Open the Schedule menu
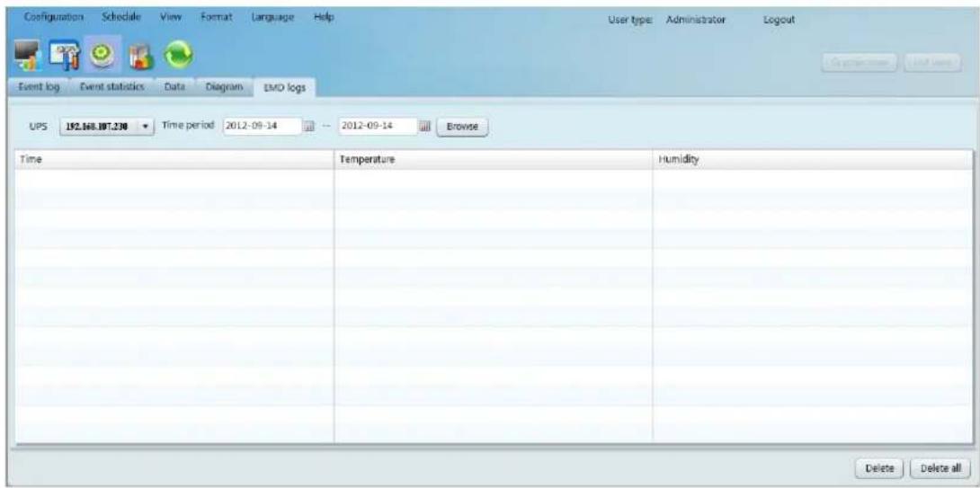Screen dimensions: 980x488 coord(120,19)
